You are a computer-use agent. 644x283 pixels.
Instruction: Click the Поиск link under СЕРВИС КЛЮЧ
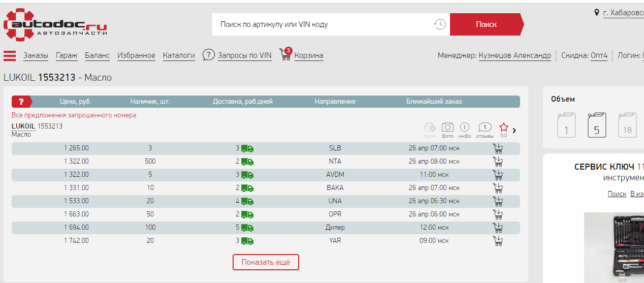click(x=617, y=194)
